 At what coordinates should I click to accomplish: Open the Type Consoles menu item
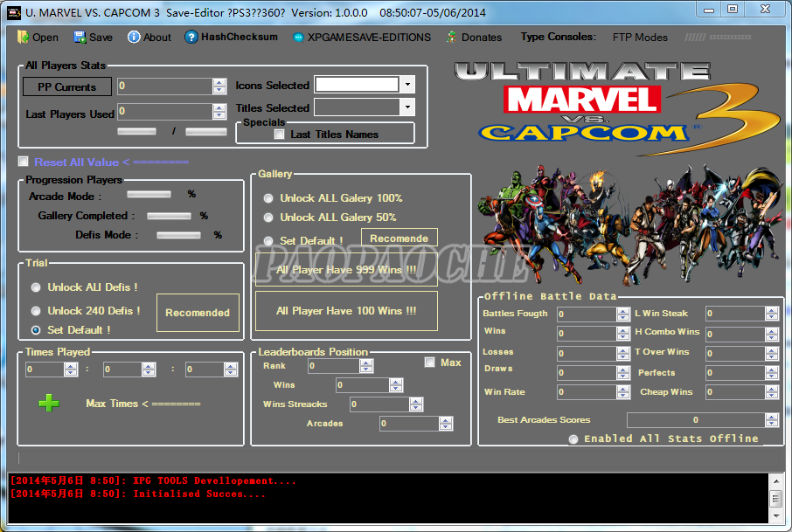[x=558, y=37]
